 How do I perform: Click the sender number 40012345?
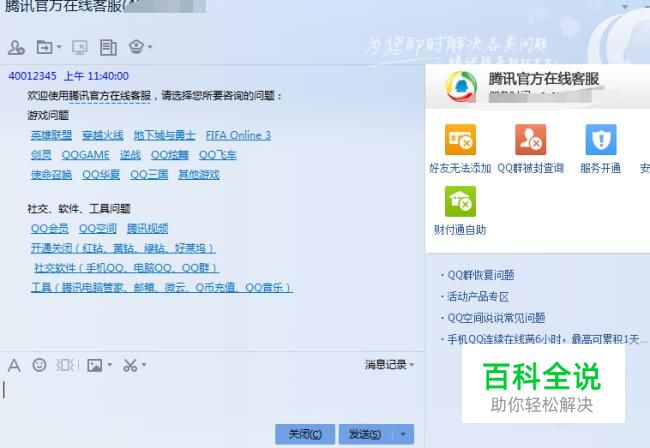32,76
